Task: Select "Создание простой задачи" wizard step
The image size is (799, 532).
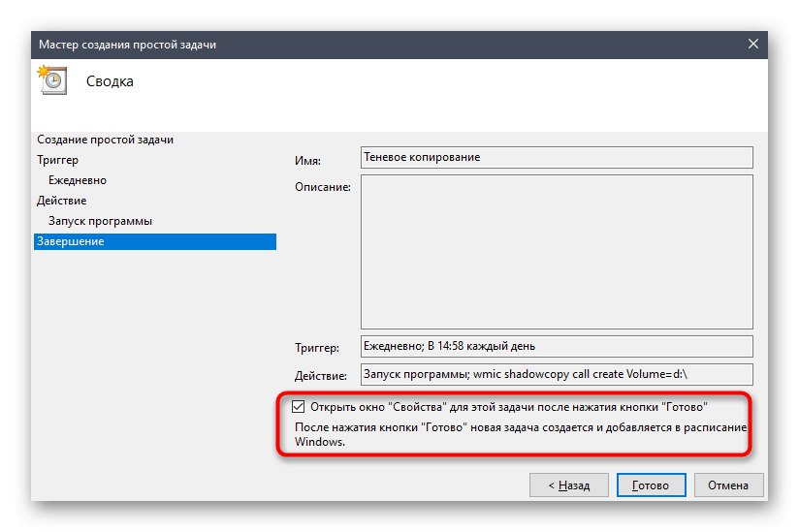Action: tap(105, 140)
